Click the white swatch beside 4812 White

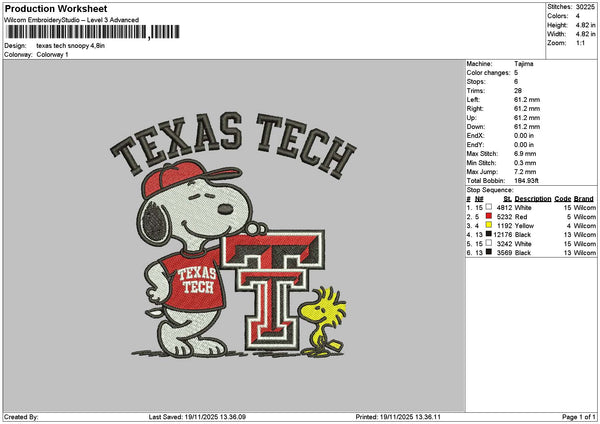(489, 207)
